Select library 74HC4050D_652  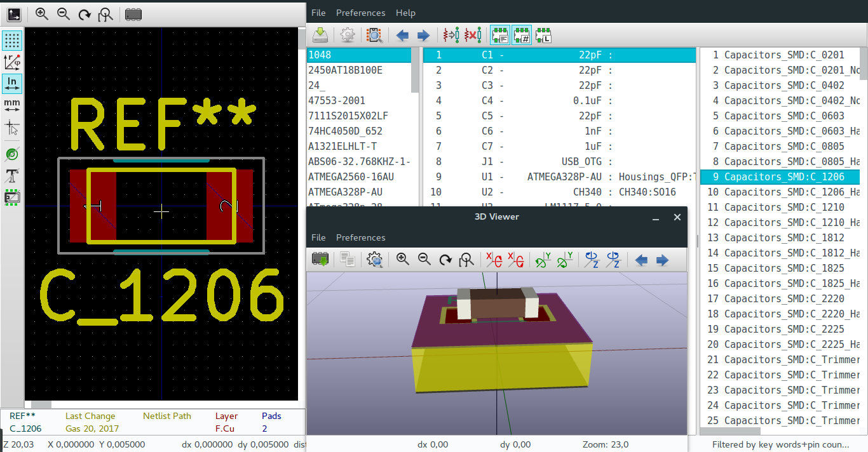point(359,131)
